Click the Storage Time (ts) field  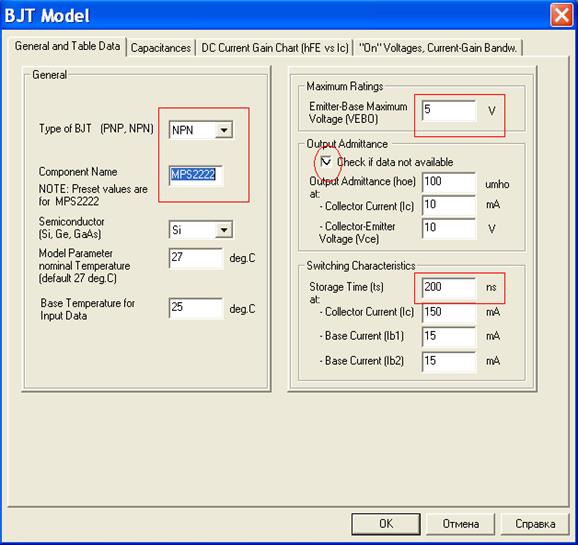(449, 287)
